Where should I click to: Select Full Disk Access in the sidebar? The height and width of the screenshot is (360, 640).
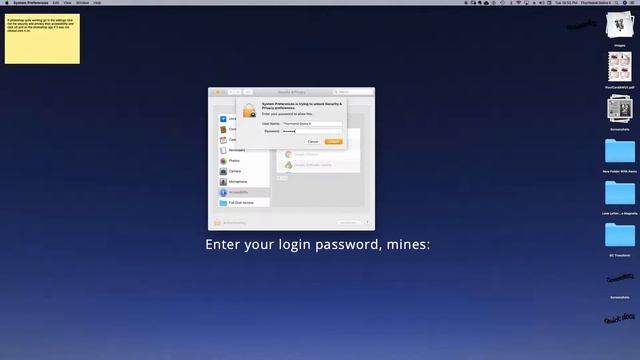244,203
